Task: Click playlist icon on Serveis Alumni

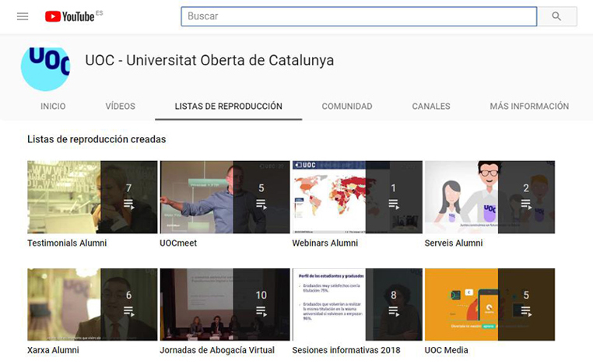Action: [x=526, y=205]
